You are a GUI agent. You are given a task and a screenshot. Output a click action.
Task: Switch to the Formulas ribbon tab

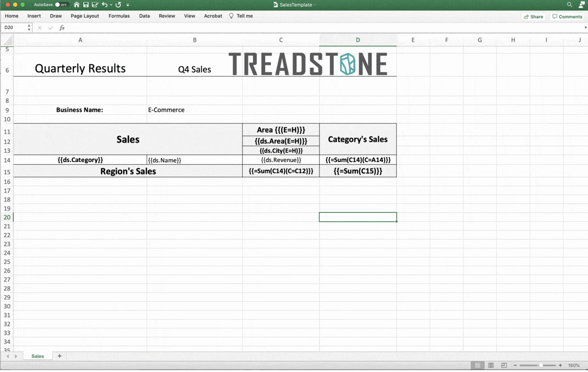[119, 16]
